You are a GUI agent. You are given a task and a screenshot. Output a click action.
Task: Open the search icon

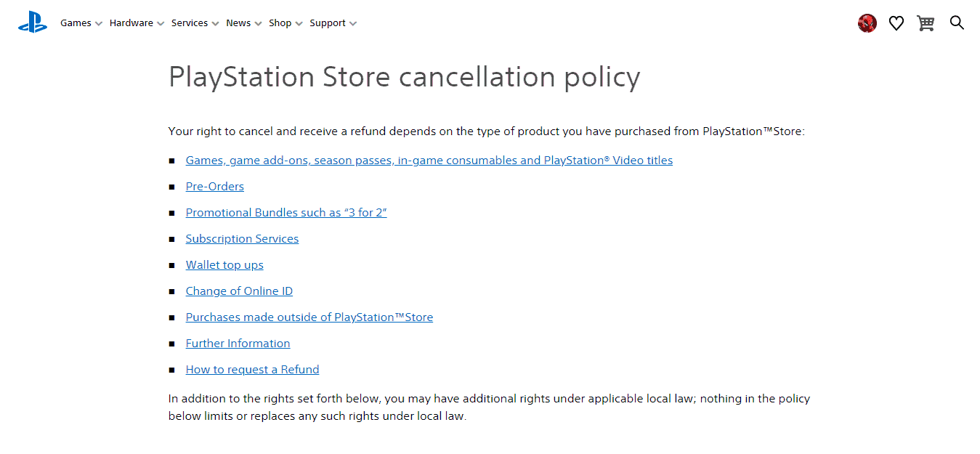(x=957, y=23)
